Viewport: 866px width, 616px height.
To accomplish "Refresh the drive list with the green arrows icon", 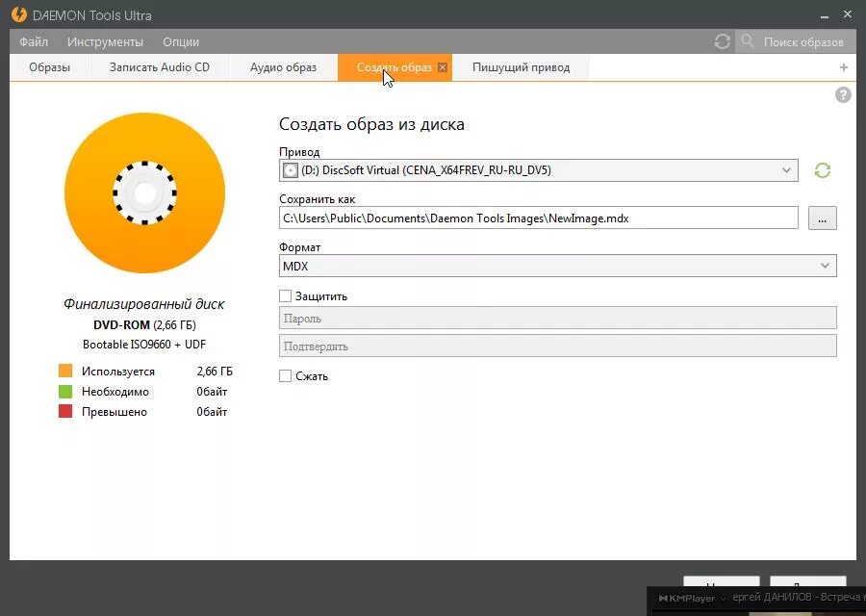I will 823,170.
